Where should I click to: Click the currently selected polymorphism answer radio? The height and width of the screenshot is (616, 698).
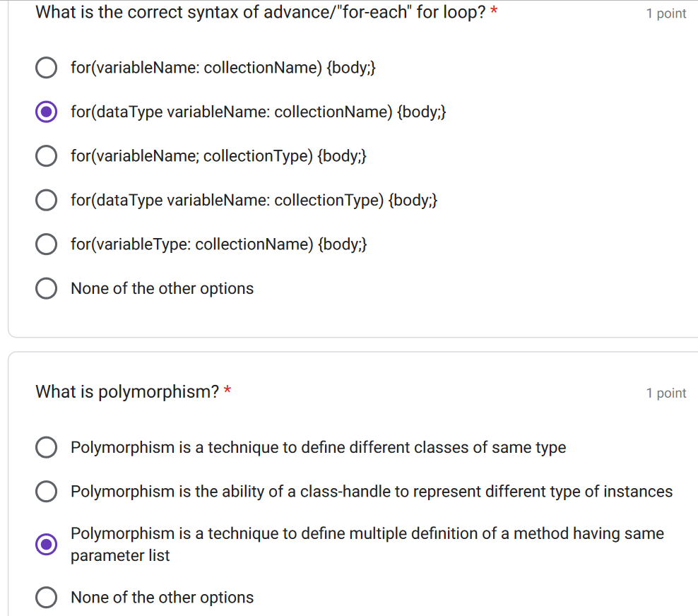[x=46, y=545]
